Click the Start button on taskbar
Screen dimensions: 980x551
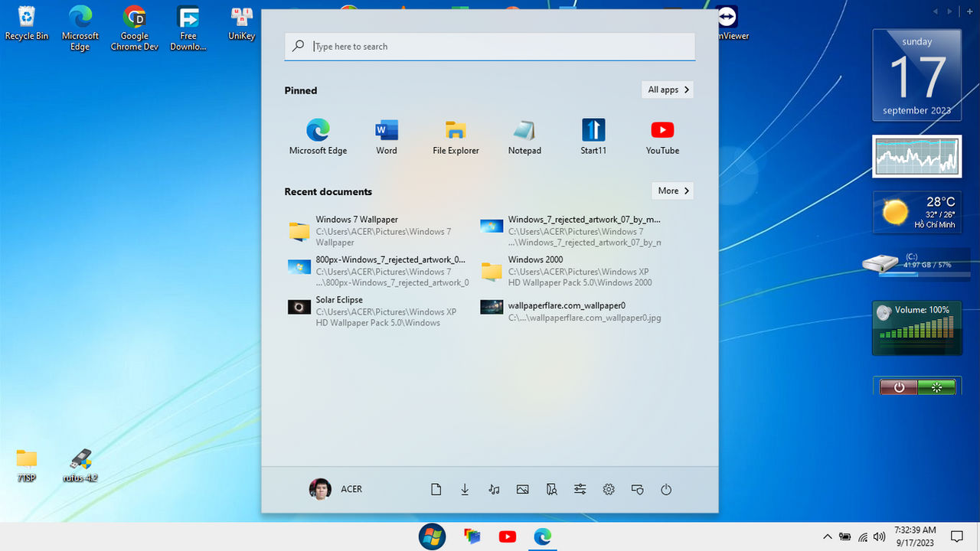click(433, 536)
